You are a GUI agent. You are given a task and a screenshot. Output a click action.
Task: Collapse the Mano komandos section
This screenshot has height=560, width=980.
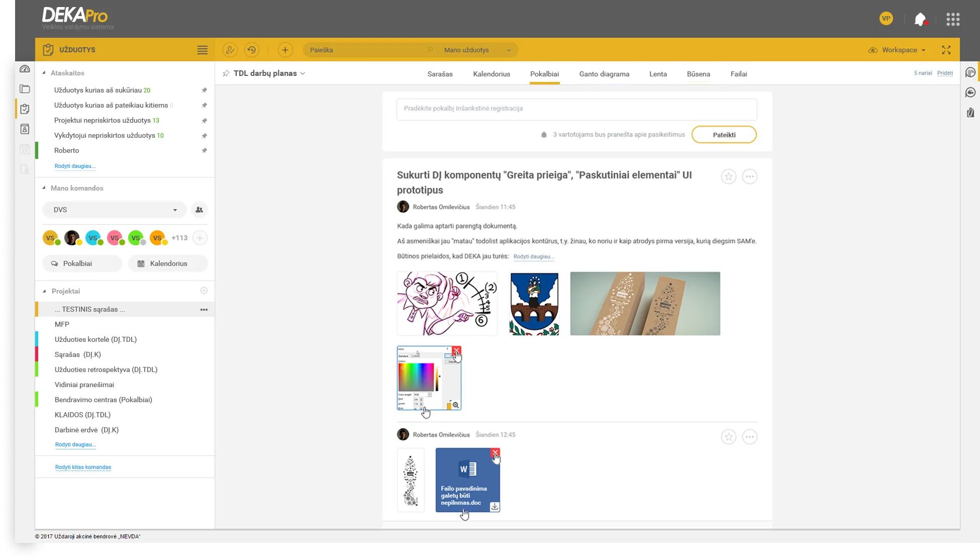tap(44, 188)
